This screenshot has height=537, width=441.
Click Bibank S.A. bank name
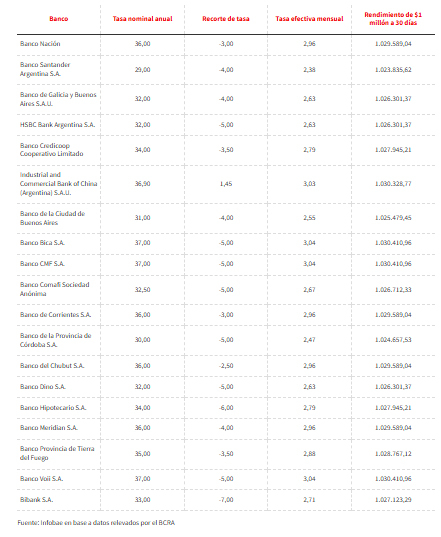point(36,500)
